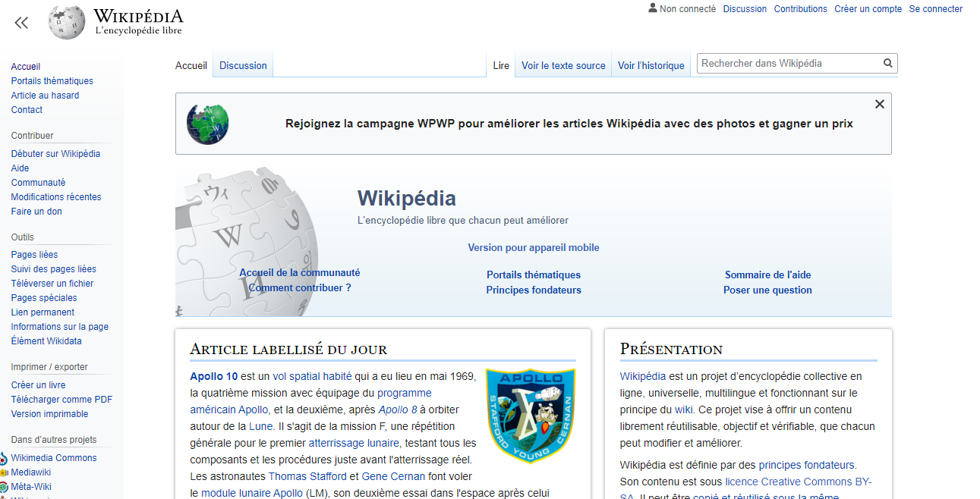Collapse sidebar with double chevron icon
Viewport: 980px width, 499px height.
click(21, 23)
